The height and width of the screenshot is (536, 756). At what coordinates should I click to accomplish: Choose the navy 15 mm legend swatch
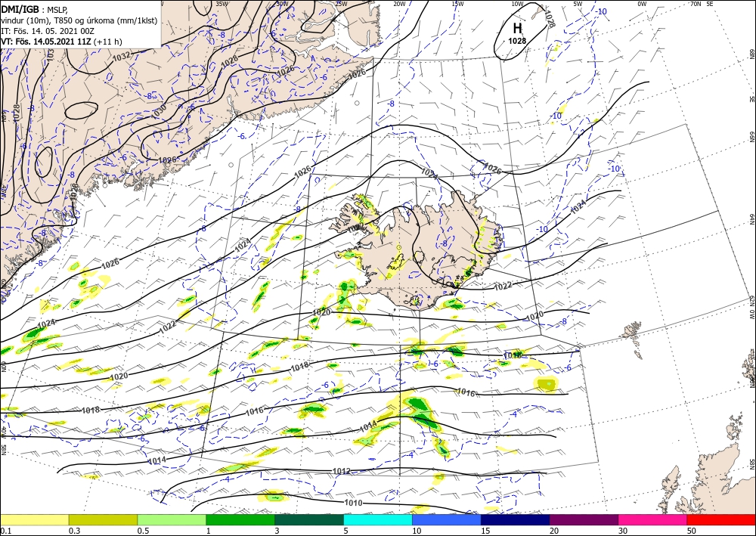pos(516,519)
